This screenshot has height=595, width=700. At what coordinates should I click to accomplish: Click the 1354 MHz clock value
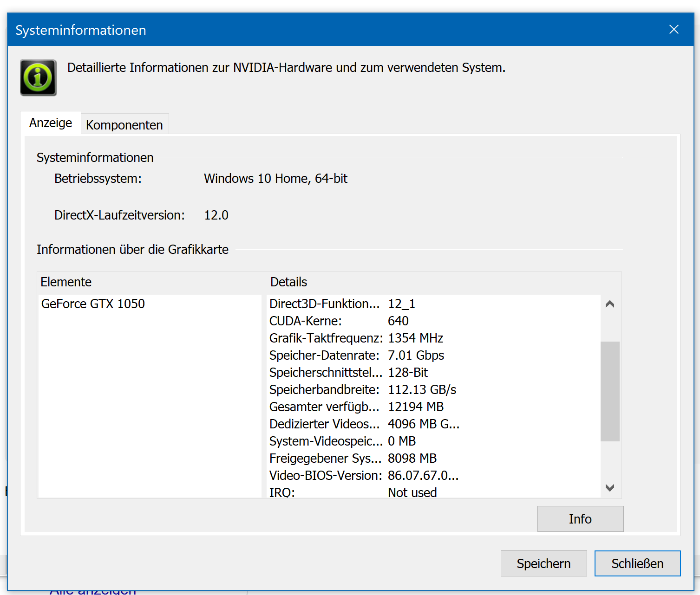pyautogui.click(x=415, y=338)
